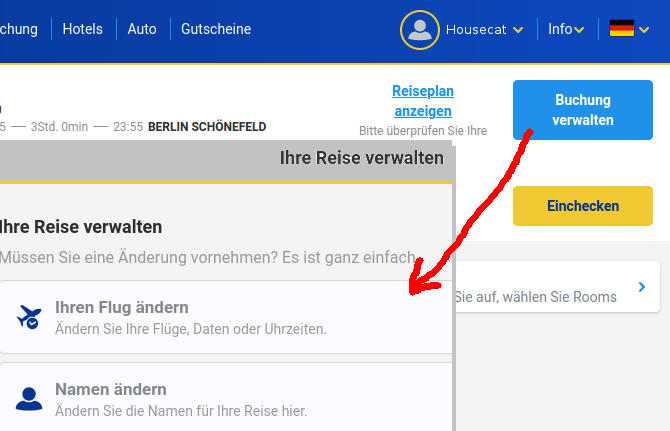Click the German flag icon
Viewport: 670px width, 431px height.
622,29
